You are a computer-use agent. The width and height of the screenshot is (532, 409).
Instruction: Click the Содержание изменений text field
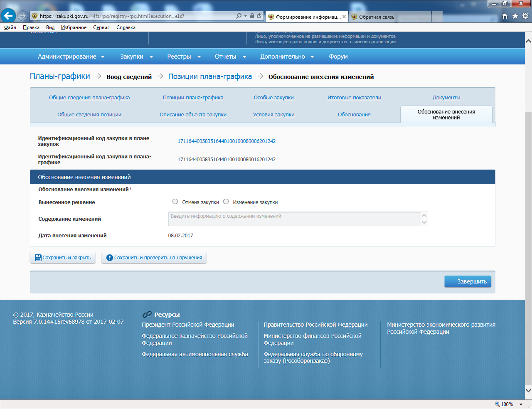(294, 219)
